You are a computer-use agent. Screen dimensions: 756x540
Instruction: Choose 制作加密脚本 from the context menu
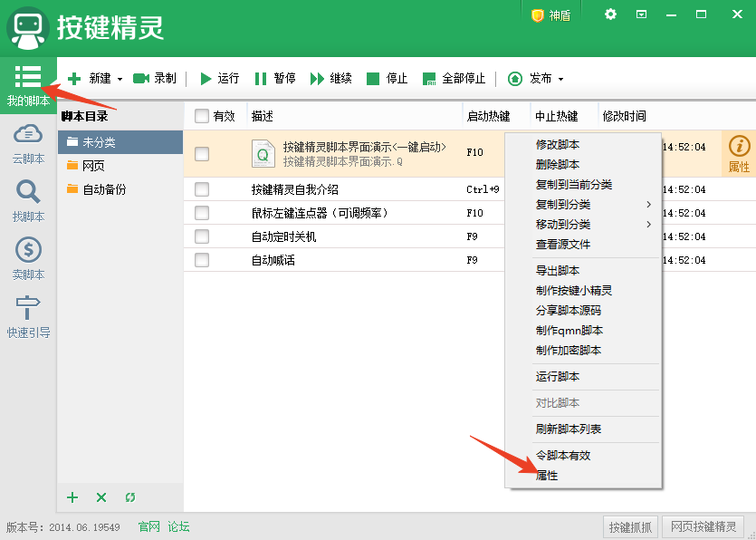pos(583,351)
